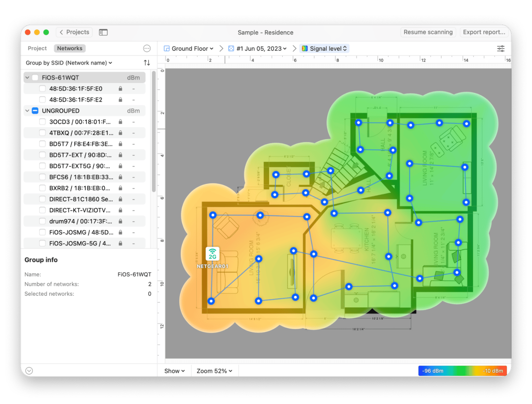This screenshot has width=532, height=404.
Task: Click the sort order arrows icon
Action: (147, 63)
